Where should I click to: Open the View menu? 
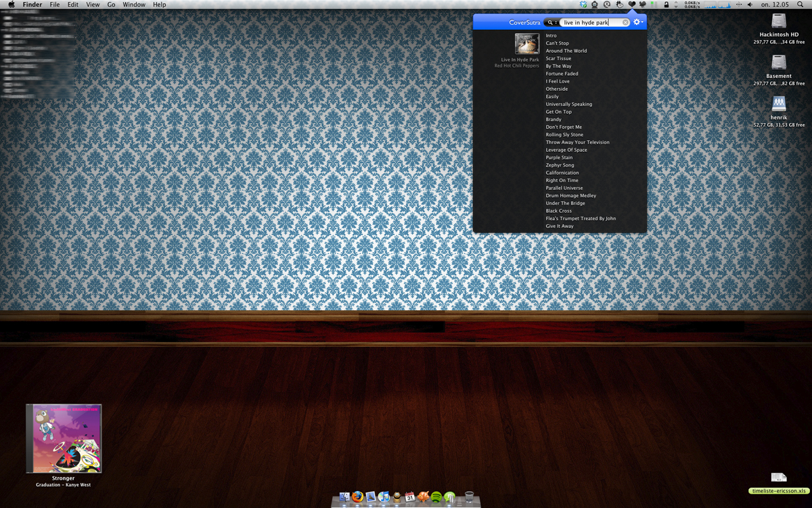(x=93, y=4)
